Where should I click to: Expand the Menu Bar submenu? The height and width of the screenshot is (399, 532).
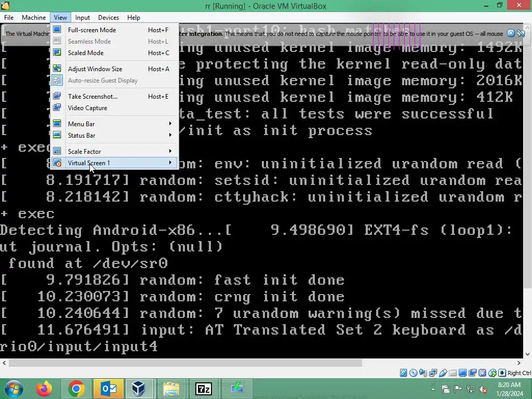(x=114, y=124)
